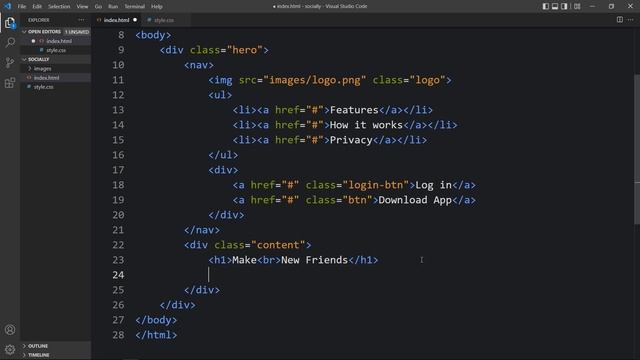Image resolution: width=640 pixels, height=360 pixels.
Task: Click the EXPLORER panel title
Action: [39, 20]
